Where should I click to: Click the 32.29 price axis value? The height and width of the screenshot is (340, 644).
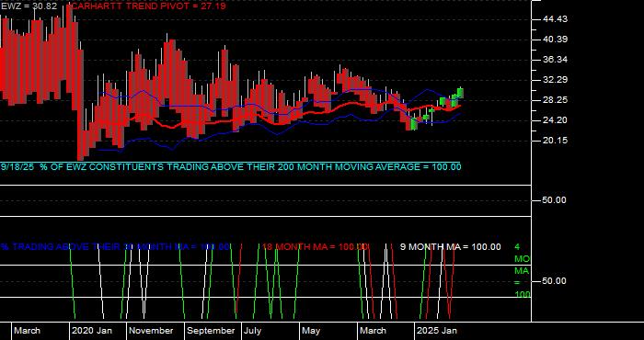pos(555,80)
